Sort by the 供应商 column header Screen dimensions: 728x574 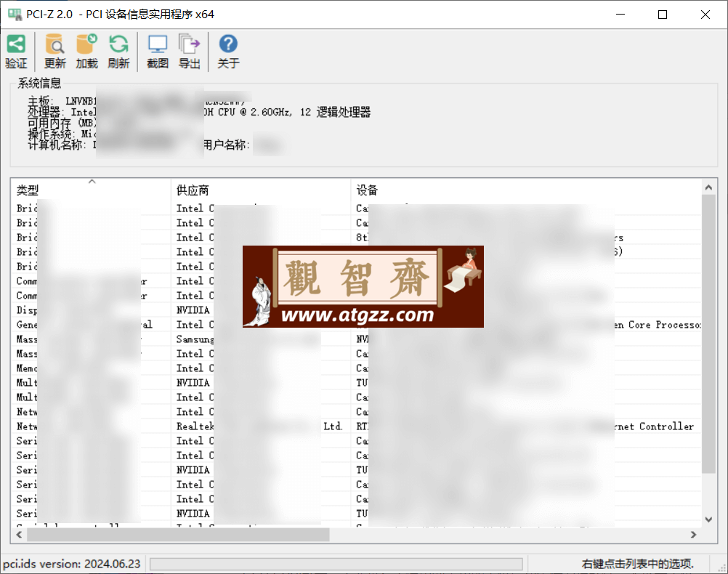[261, 190]
